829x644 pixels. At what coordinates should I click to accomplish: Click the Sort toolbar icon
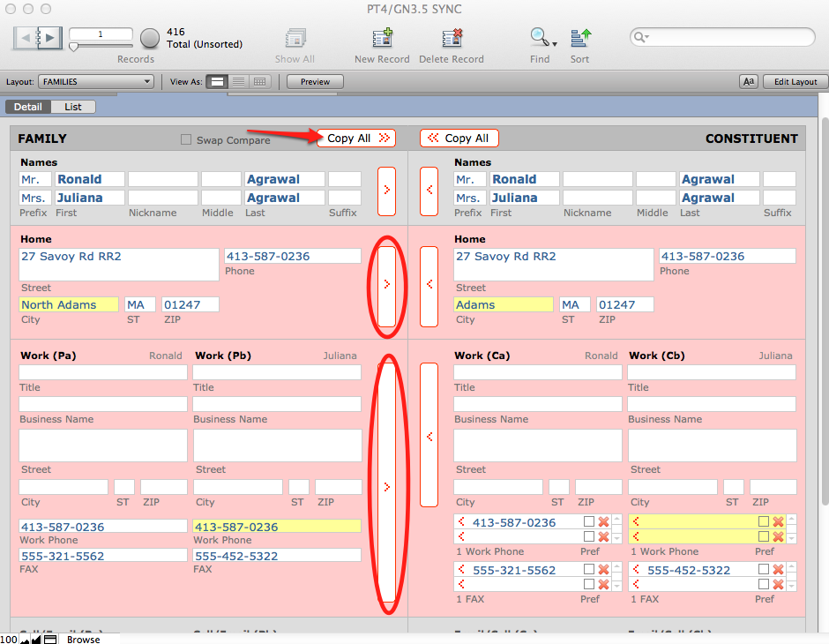click(579, 39)
